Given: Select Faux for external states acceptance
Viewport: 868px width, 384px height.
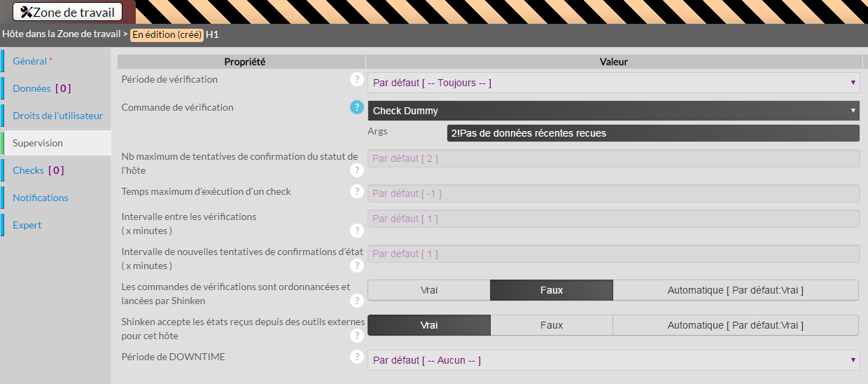Looking at the screenshot, I should click(552, 325).
